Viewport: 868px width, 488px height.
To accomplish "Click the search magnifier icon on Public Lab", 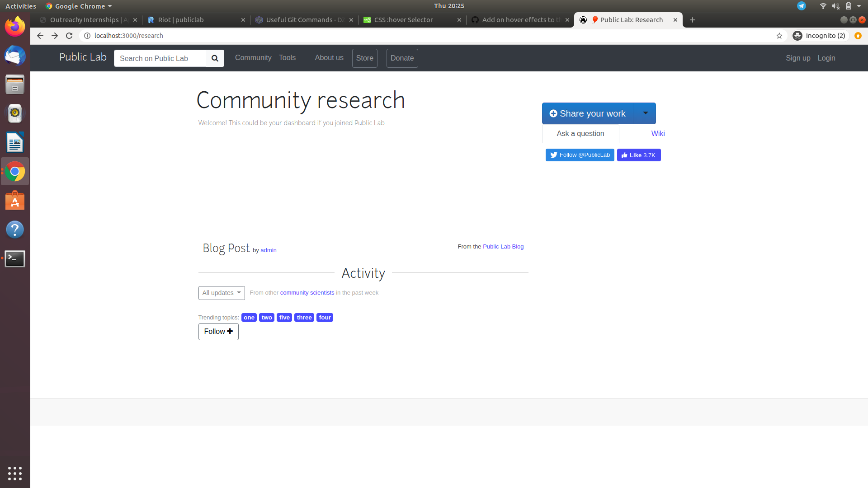I will pos(215,58).
